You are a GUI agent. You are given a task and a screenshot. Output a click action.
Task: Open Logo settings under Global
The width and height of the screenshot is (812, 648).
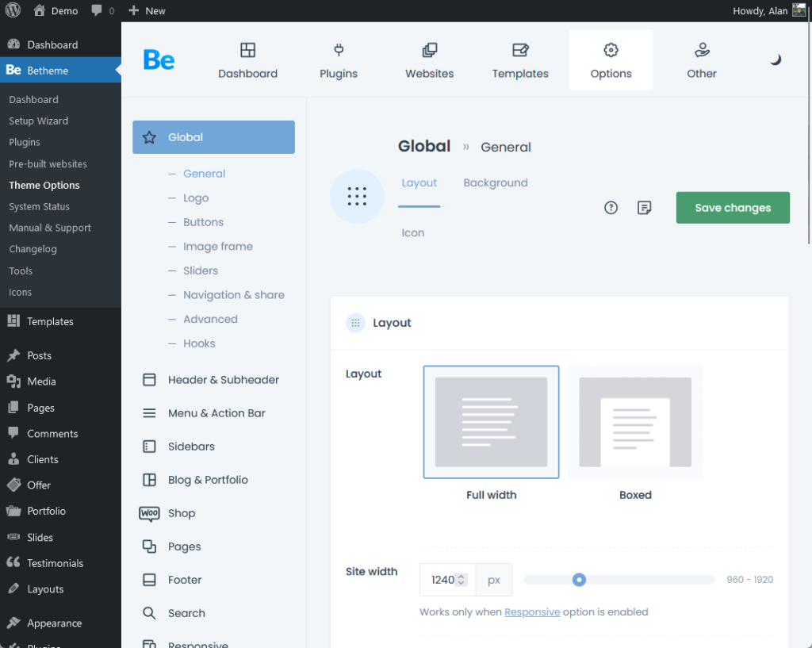196,197
